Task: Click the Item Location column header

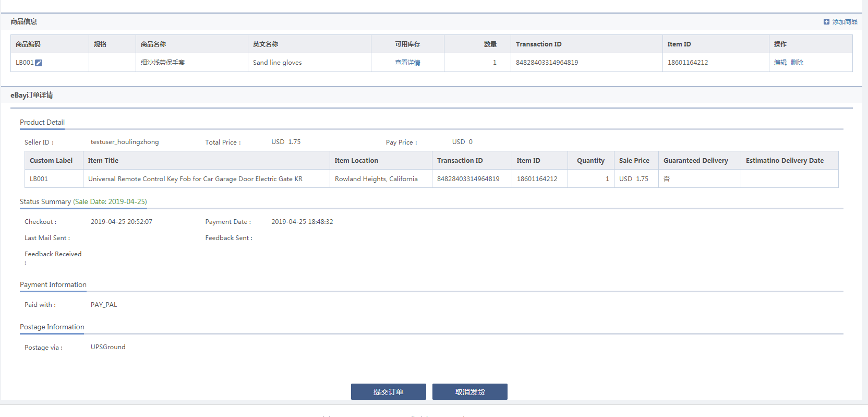Action: tap(381, 160)
